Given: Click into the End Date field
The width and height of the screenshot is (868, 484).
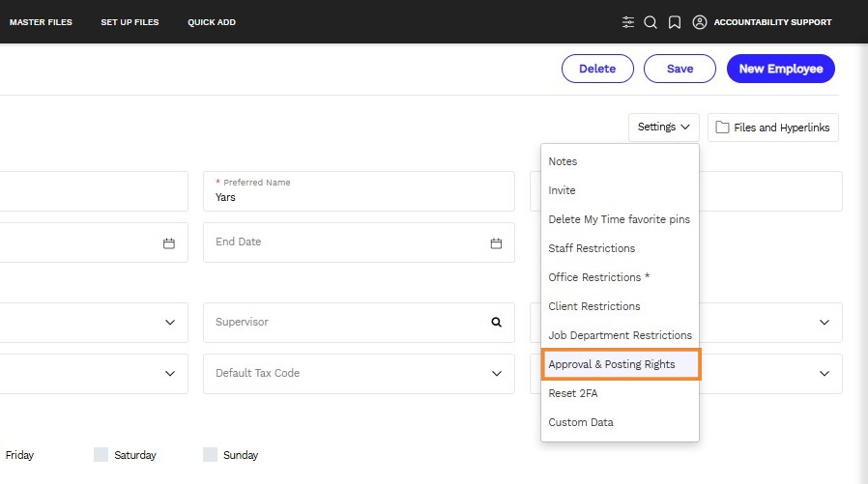Looking at the screenshot, I should coord(359,242).
